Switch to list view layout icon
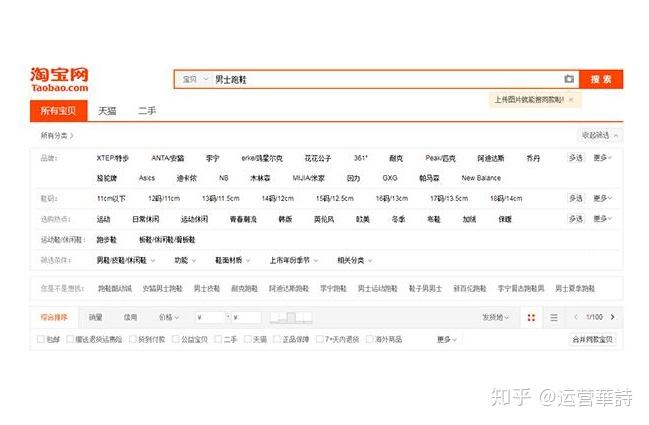The height and width of the screenshot is (425, 649). coord(554,317)
